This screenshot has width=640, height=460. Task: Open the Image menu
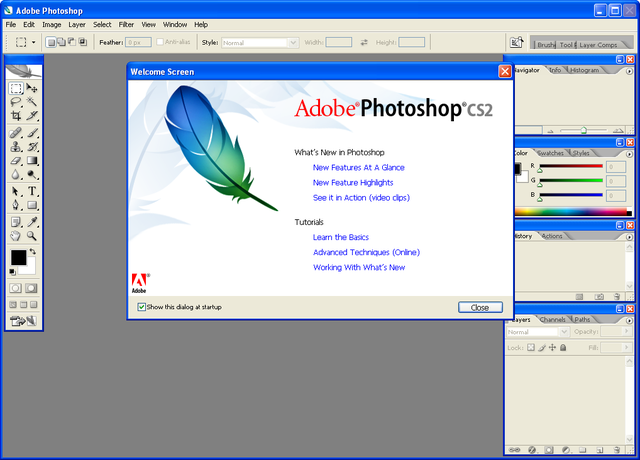click(x=51, y=24)
